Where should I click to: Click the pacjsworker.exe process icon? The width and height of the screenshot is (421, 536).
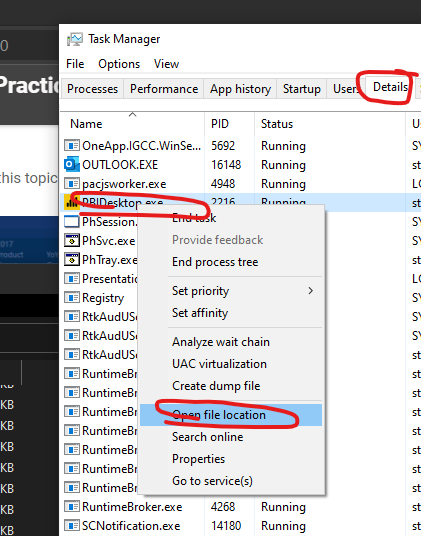72,184
